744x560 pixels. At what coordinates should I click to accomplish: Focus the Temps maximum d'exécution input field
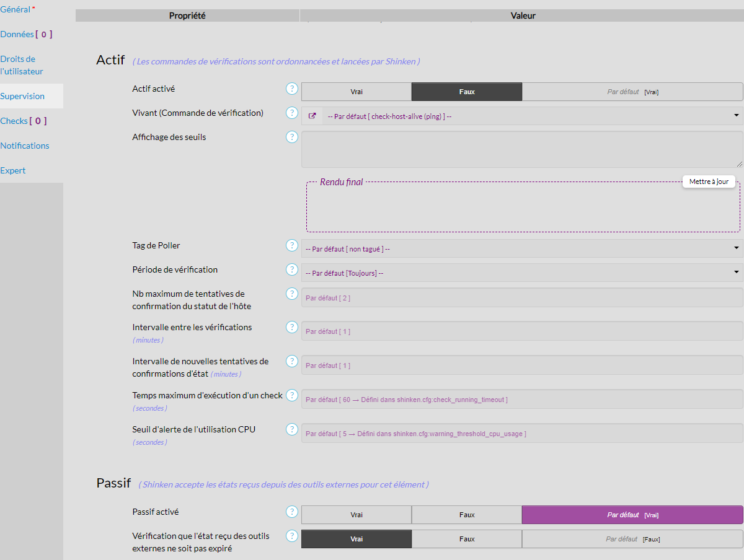coord(521,400)
